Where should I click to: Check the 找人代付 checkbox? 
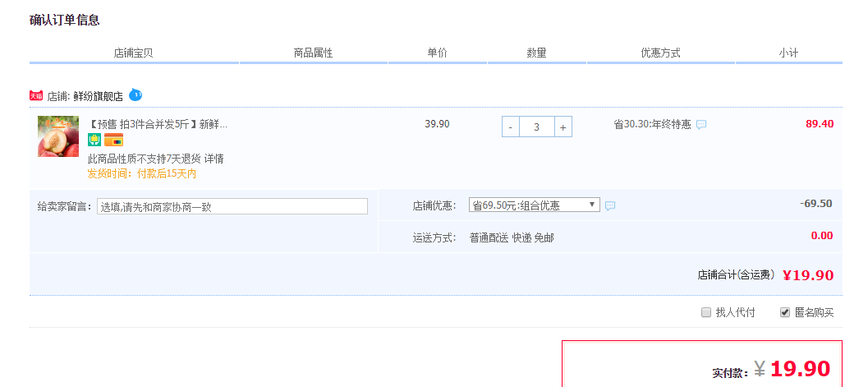point(705,312)
